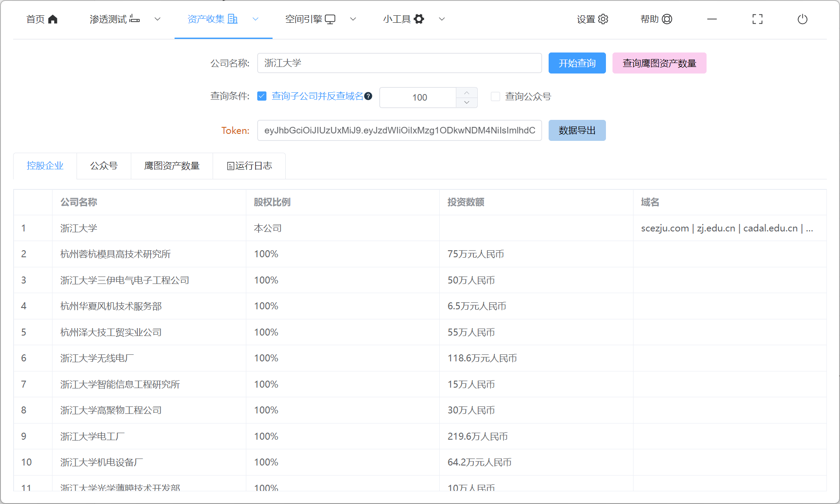Open settings via 设置 gear icon
The width and height of the screenshot is (840, 504).
click(603, 19)
